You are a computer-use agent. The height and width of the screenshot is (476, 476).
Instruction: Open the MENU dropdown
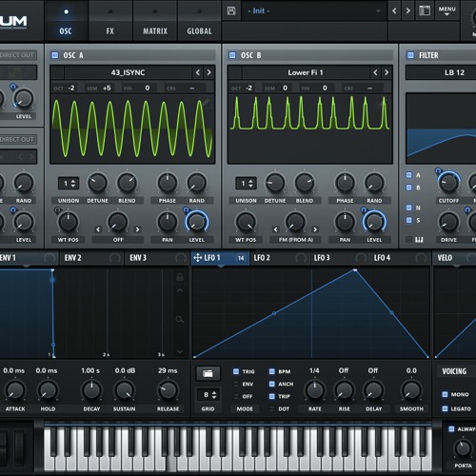[446, 10]
